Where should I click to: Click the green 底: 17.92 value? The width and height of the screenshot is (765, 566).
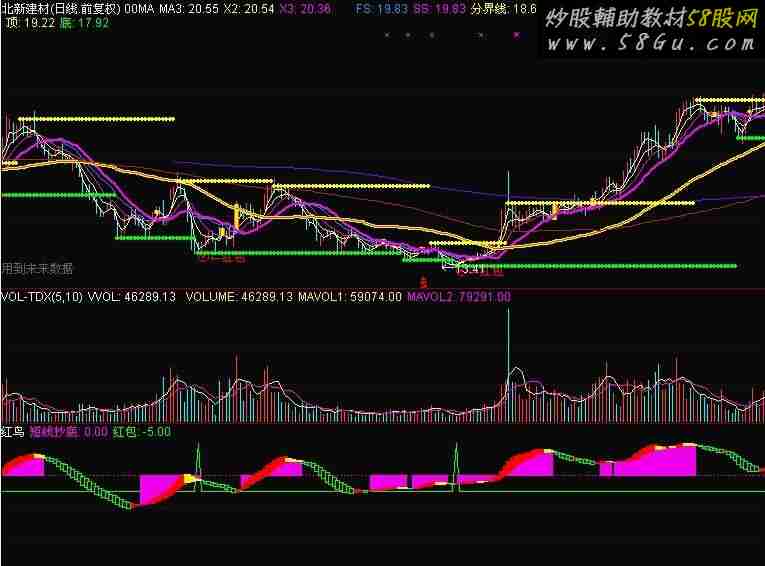click(84, 23)
